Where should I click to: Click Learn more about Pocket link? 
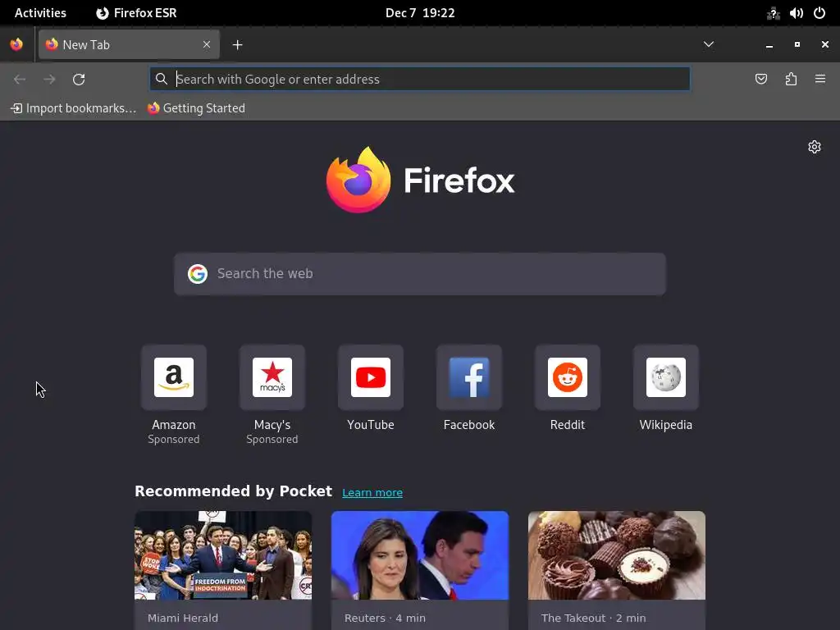point(372,492)
